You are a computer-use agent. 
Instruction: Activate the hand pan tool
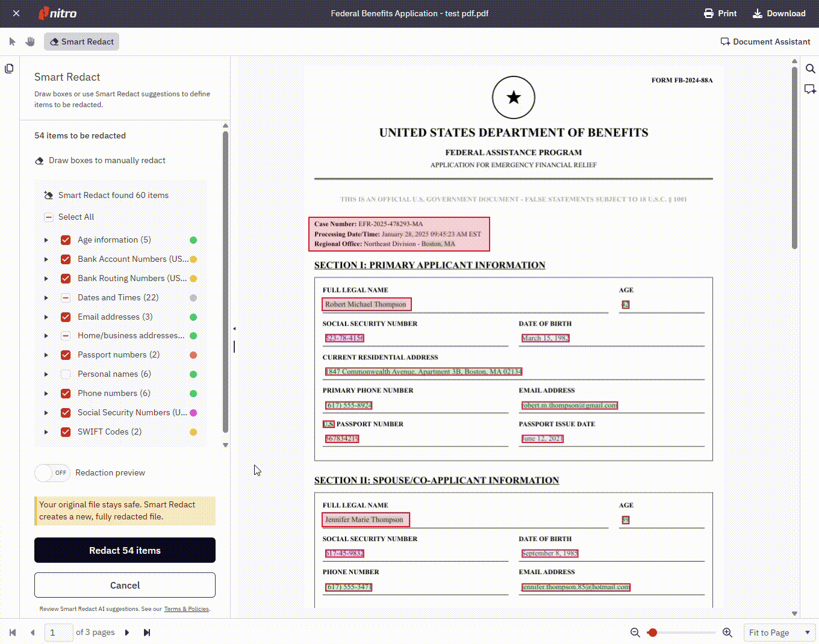click(30, 41)
